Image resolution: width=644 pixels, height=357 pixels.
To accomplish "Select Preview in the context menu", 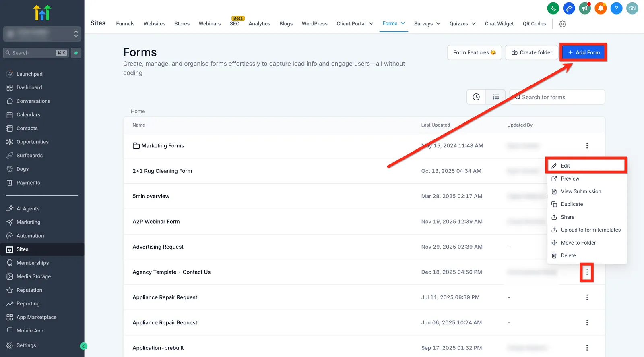I will (x=586, y=178).
